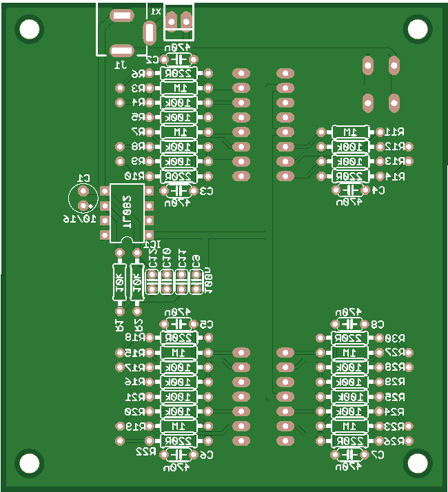Click the R25 label text

pos(395,397)
